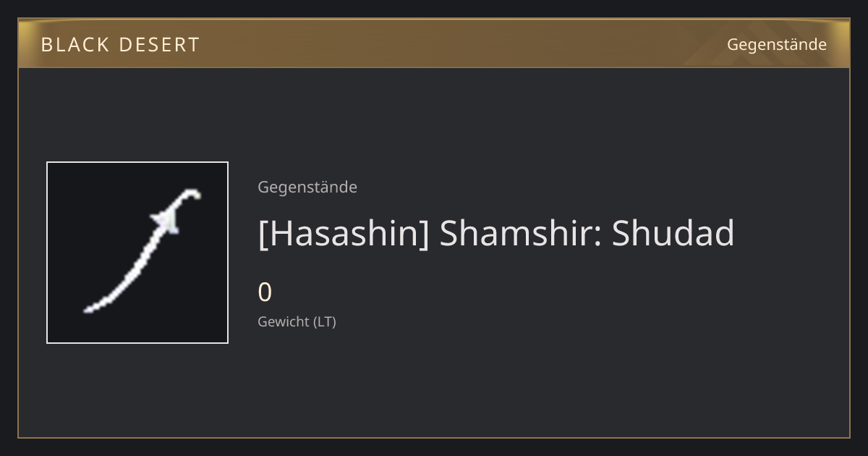Click the Gewicht (LT) label
Viewport: 868px width, 456px height.
pos(297,322)
